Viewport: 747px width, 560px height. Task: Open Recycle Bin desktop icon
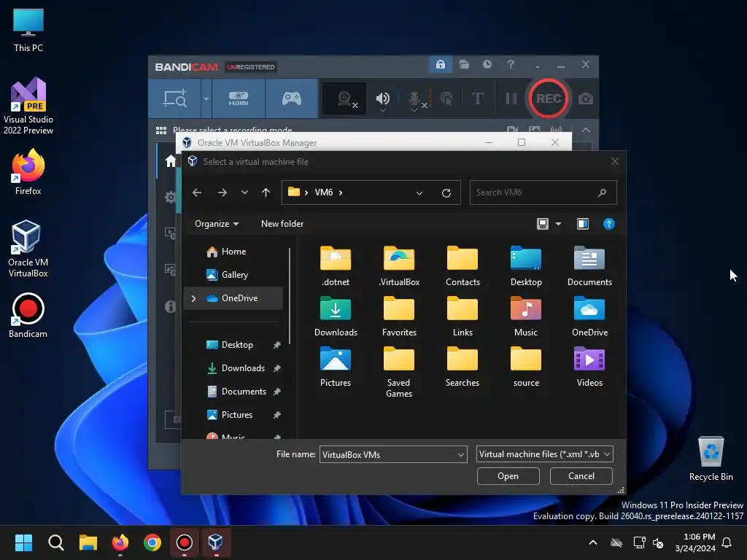(711, 459)
